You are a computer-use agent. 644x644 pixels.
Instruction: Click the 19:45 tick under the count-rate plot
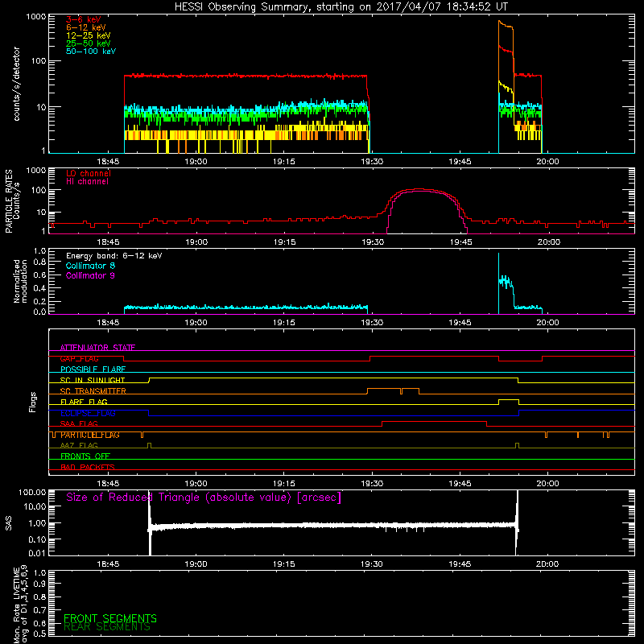click(460, 162)
